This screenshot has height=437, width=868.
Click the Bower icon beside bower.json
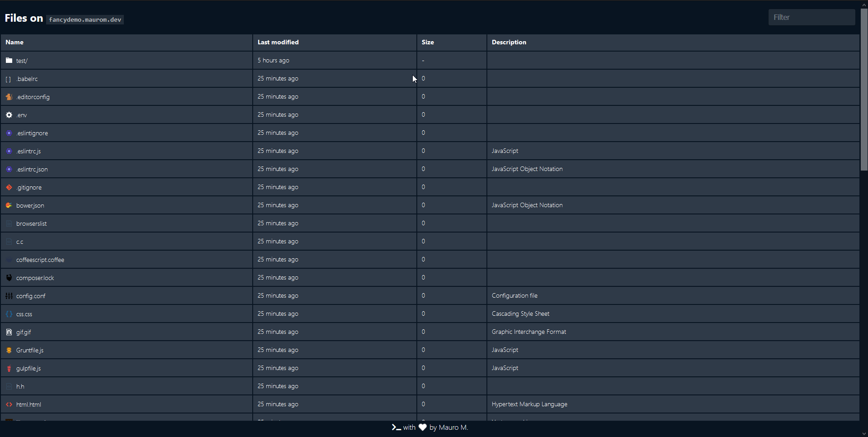(x=9, y=205)
